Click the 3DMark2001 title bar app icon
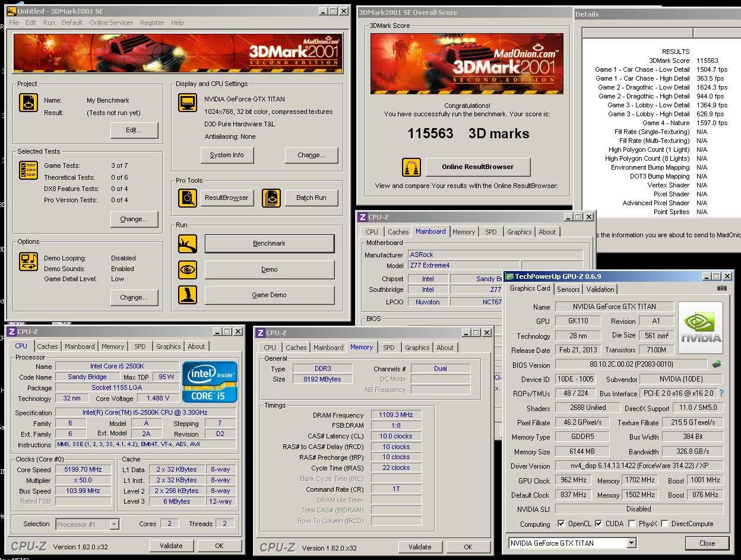The height and width of the screenshot is (560, 741). point(11,11)
